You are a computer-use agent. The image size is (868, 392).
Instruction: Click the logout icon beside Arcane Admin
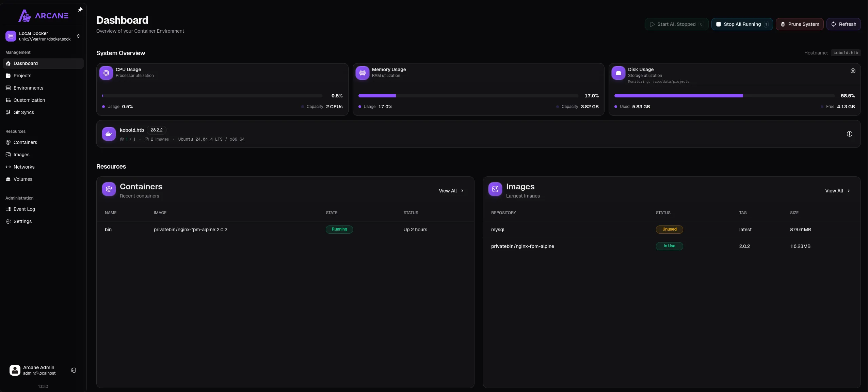click(74, 370)
